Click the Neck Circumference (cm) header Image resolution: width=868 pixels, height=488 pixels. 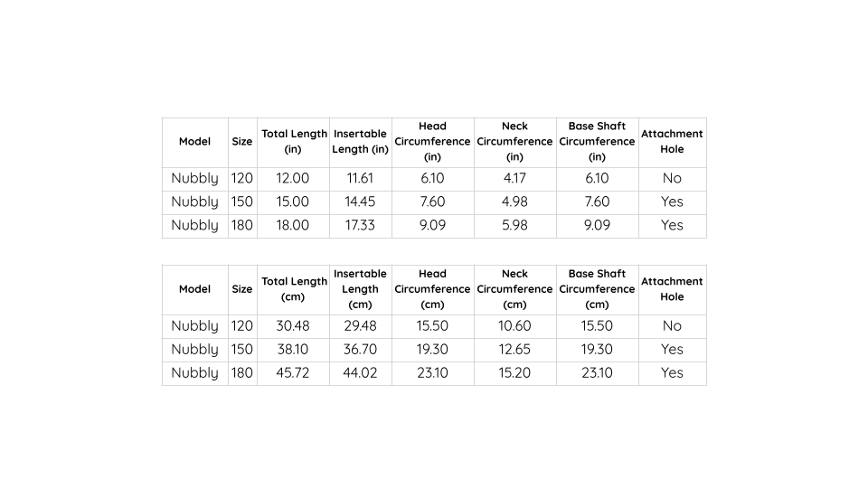pos(514,289)
